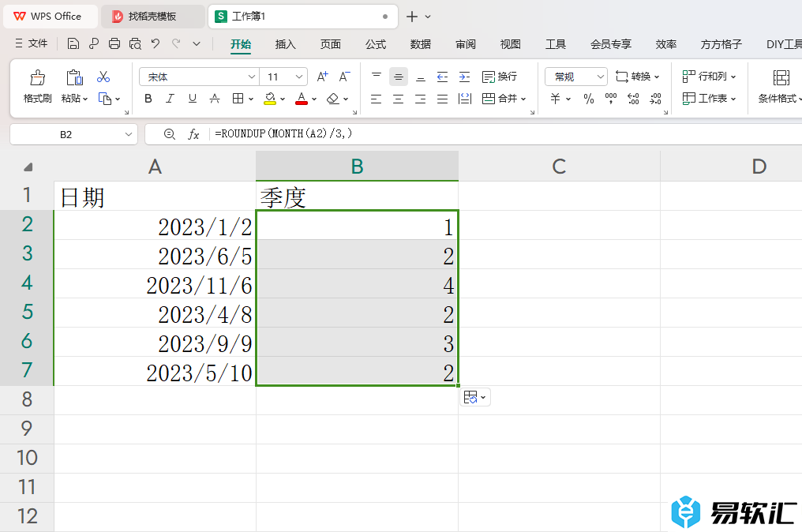802x532 pixels.
Task: Click the Save icon in quick access bar
Action: [73, 44]
